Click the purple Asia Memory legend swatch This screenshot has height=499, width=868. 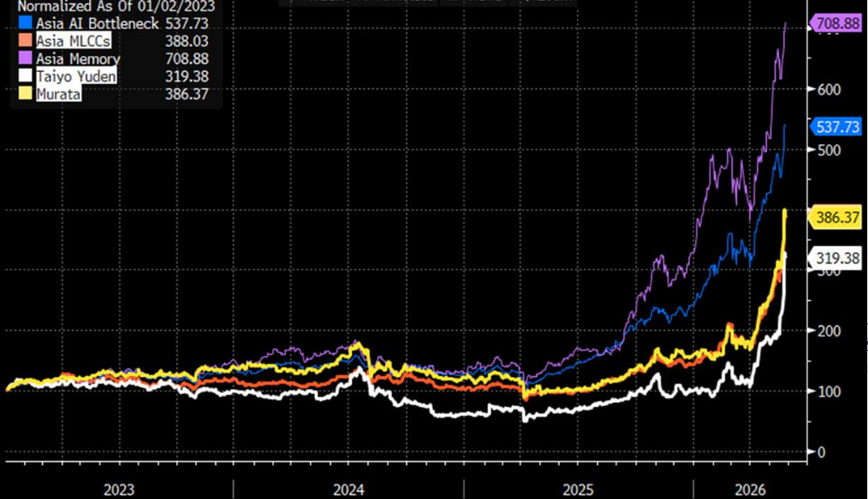point(25,58)
